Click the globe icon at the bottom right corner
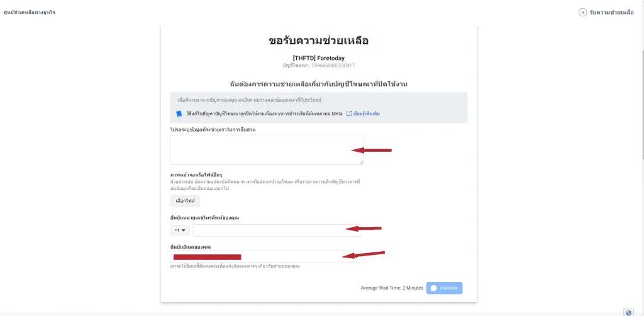Viewport: 644px width, 316px height. click(628, 312)
